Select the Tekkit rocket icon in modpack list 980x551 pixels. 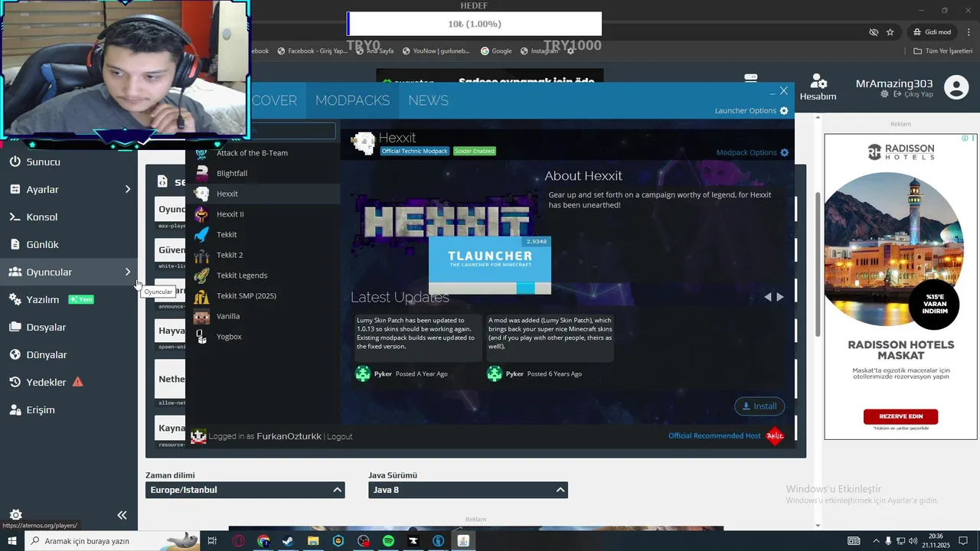pos(201,234)
